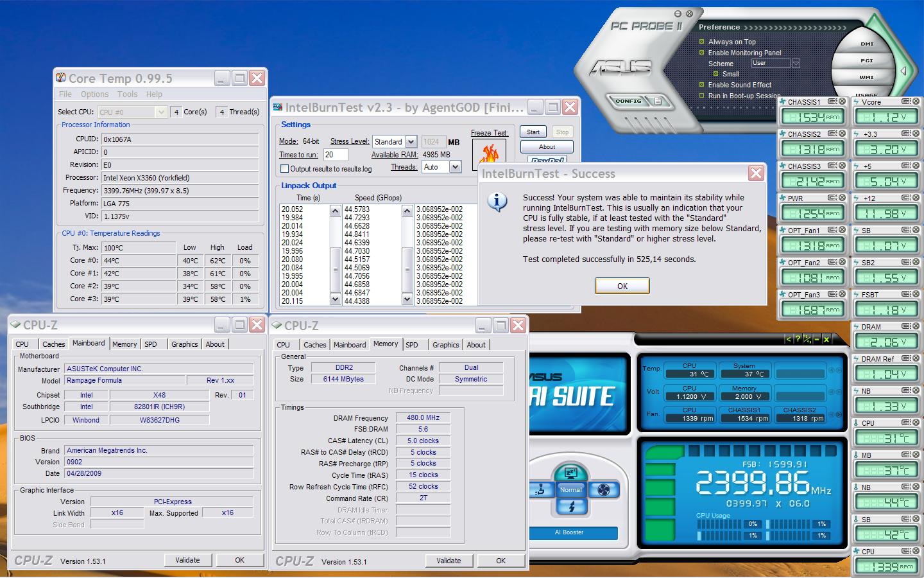Click left CPU-Z title bar icon
The image size is (924, 578).
point(16,325)
